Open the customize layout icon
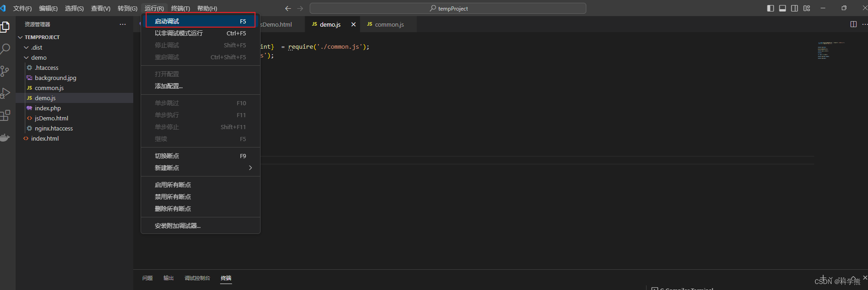The image size is (868, 290). [x=807, y=8]
